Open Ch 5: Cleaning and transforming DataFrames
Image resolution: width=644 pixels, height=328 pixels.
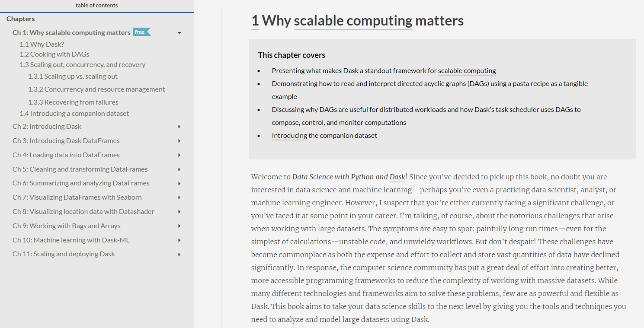click(x=80, y=169)
